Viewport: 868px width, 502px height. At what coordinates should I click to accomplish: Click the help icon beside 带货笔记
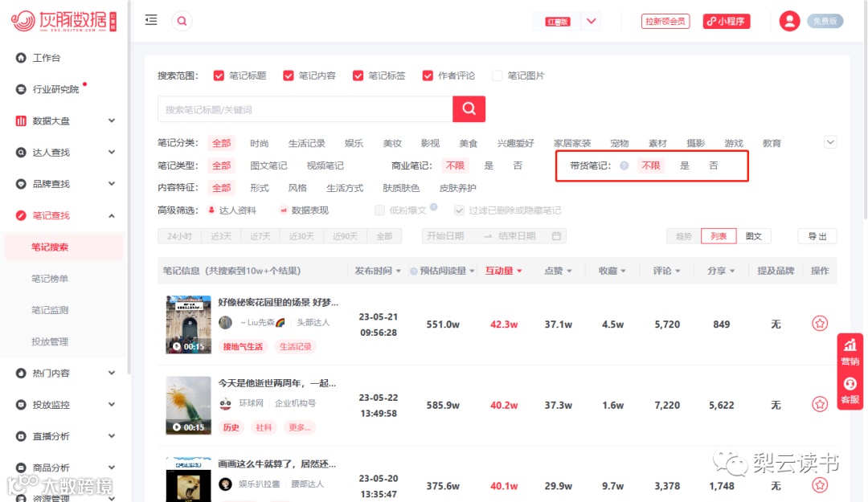(624, 165)
